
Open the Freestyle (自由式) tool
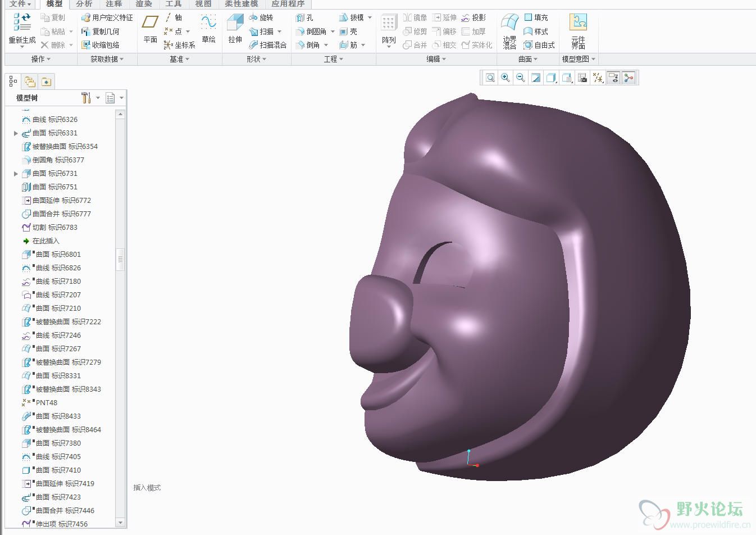click(539, 45)
